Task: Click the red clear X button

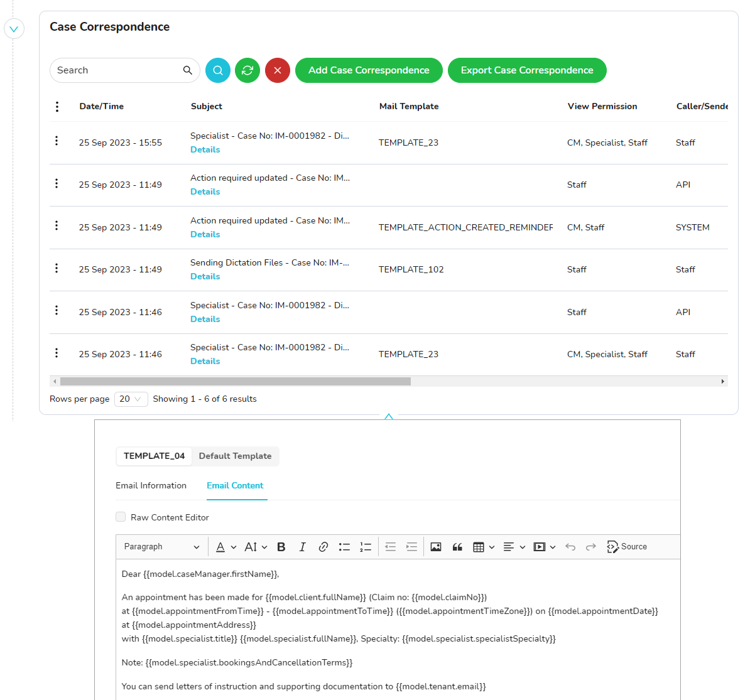Action: [x=278, y=70]
